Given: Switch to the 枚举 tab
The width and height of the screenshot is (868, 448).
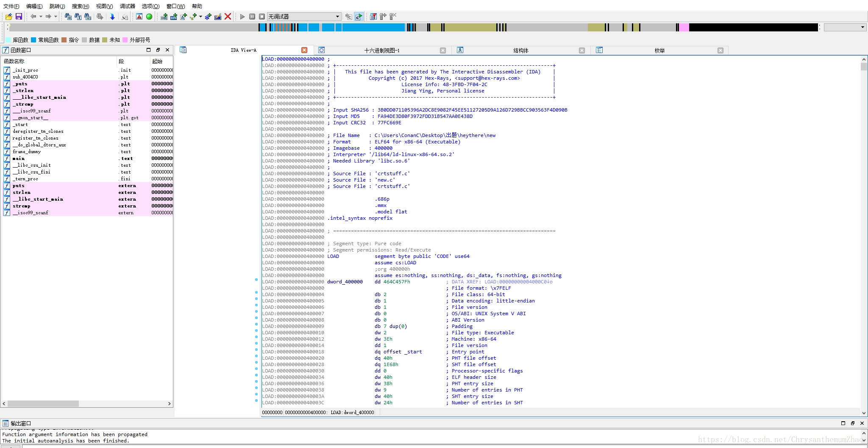Looking at the screenshot, I should 659,50.
